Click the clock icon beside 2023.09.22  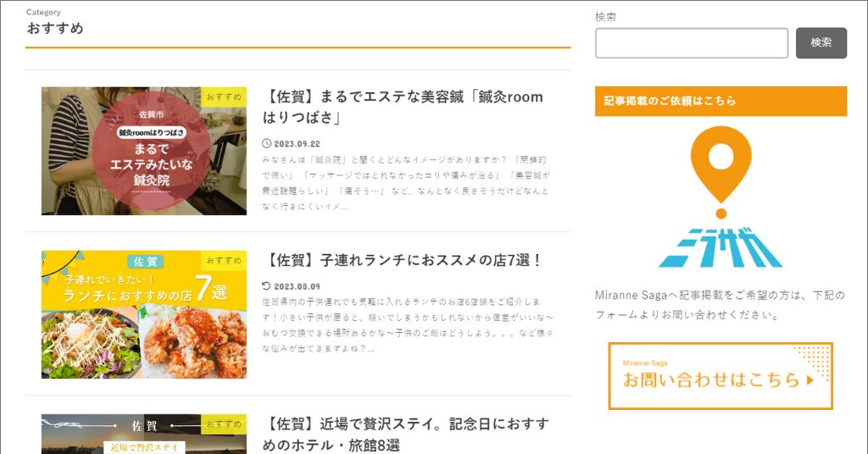tap(266, 143)
